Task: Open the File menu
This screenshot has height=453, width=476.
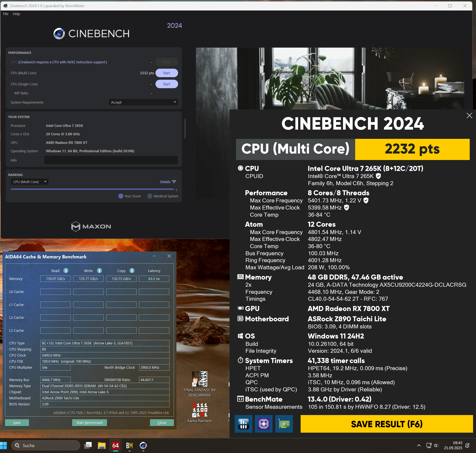Action: coord(6,14)
